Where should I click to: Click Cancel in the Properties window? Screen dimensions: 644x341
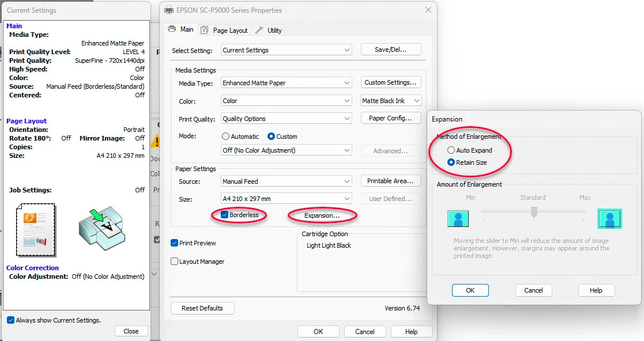365,332
